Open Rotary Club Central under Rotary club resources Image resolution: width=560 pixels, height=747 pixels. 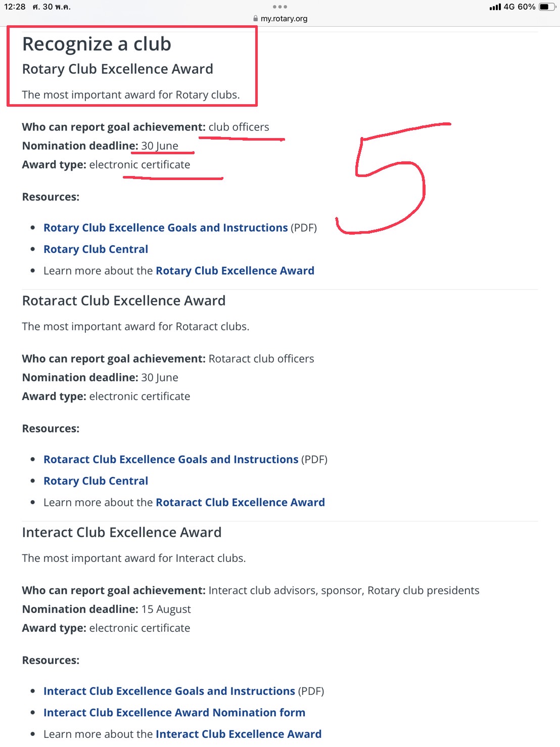(96, 249)
